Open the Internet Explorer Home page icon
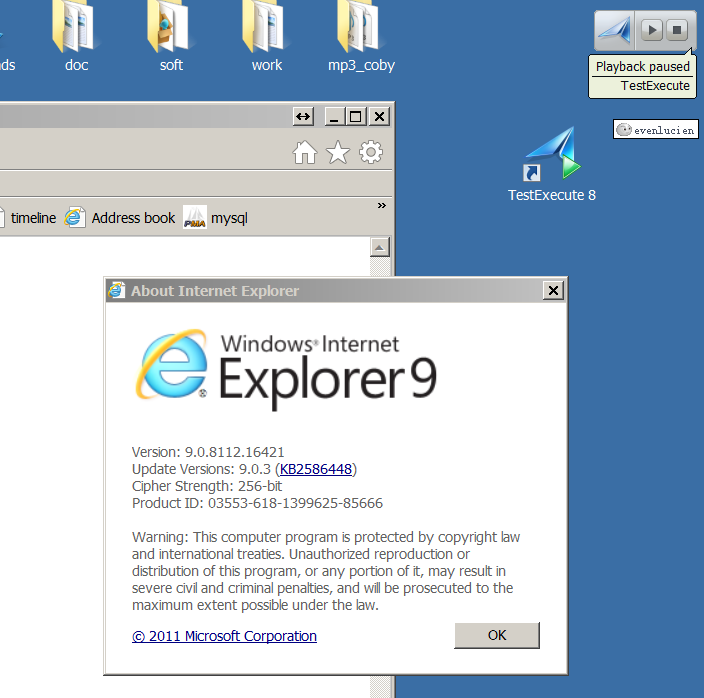 pos(305,152)
